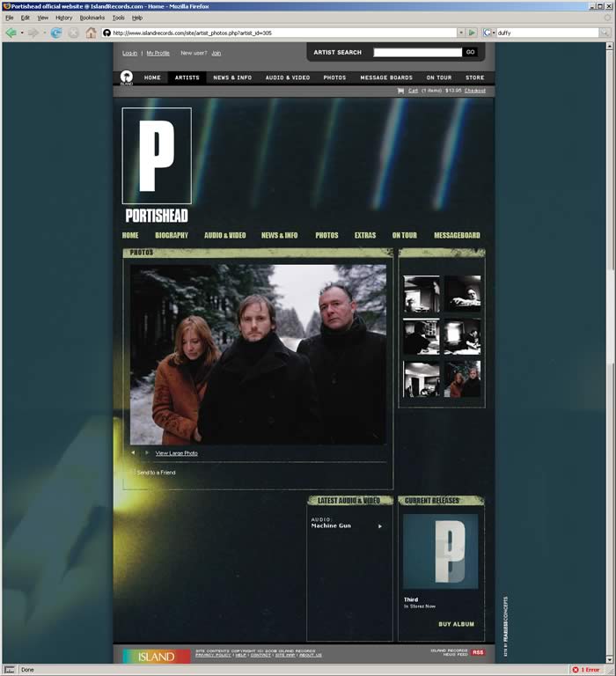Click the Machine Gun audio title
Viewport: 616px width, 676px height.
pos(331,526)
